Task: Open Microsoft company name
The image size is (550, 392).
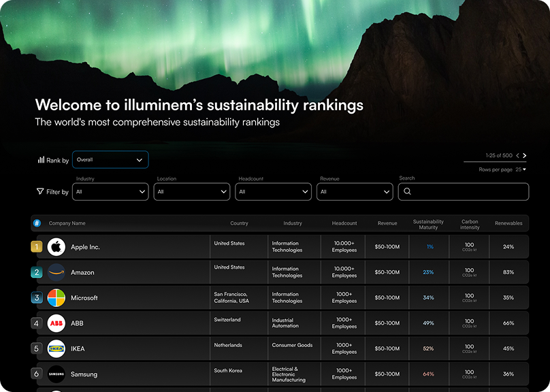Action: coord(84,298)
